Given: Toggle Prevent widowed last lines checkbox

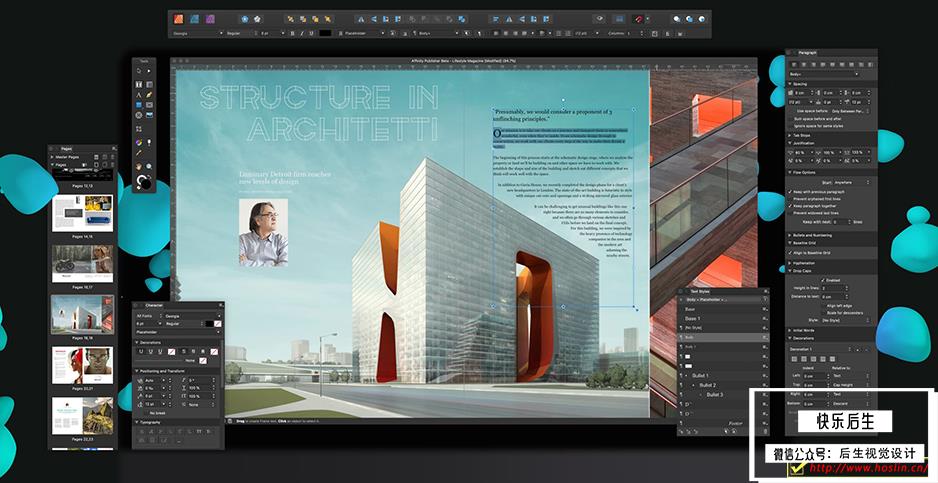Looking at the screenshot, I should [790, 212].
